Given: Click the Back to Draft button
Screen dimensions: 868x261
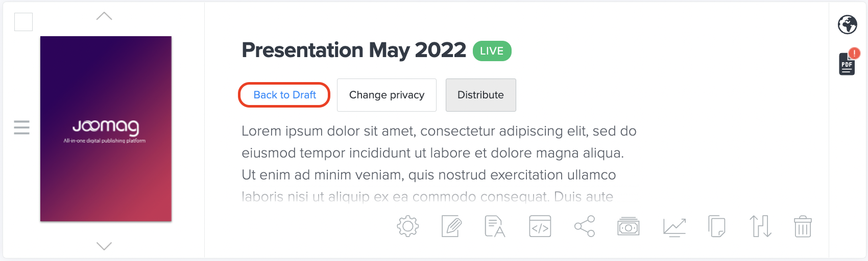Looking at the screenshot, I should tap(284, 95).
